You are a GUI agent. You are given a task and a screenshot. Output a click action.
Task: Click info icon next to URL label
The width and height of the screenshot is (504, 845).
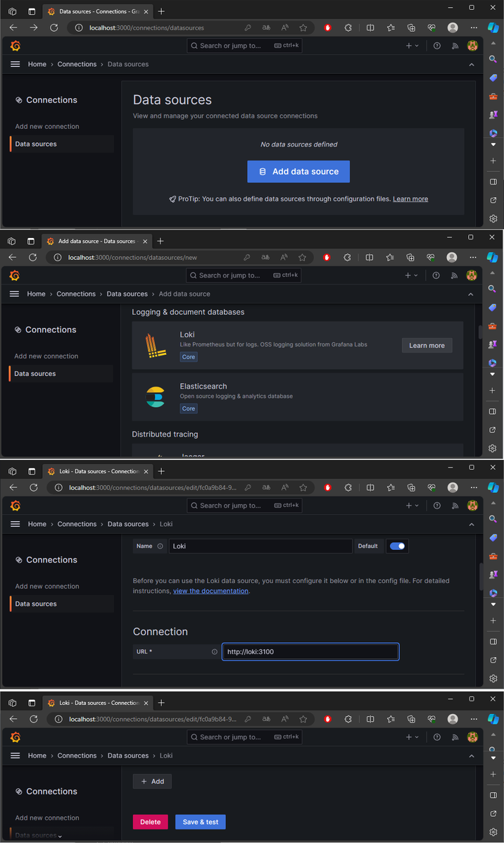(x=215, y=652)
